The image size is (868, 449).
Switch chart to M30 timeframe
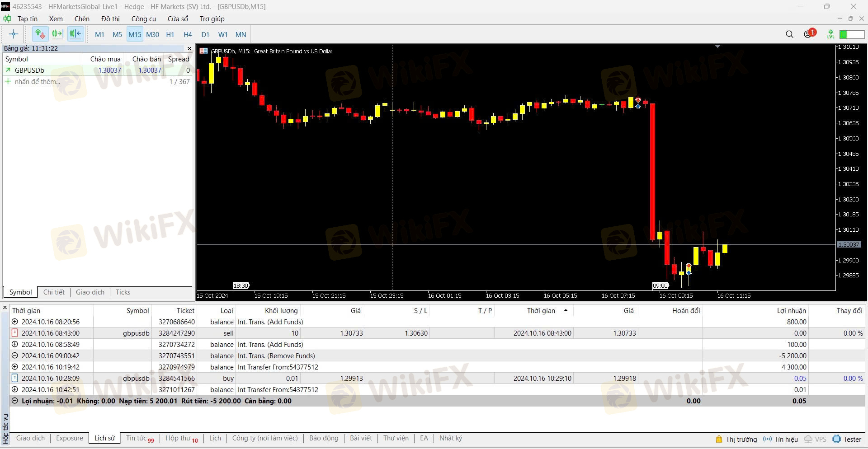pyautogui.click(x=152, y=34)
